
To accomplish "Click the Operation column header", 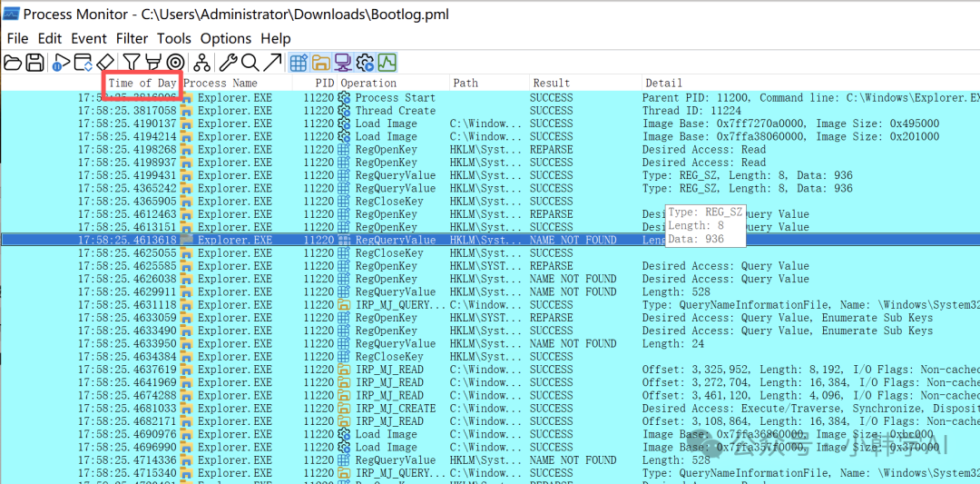I will click(x=367, y=84).
